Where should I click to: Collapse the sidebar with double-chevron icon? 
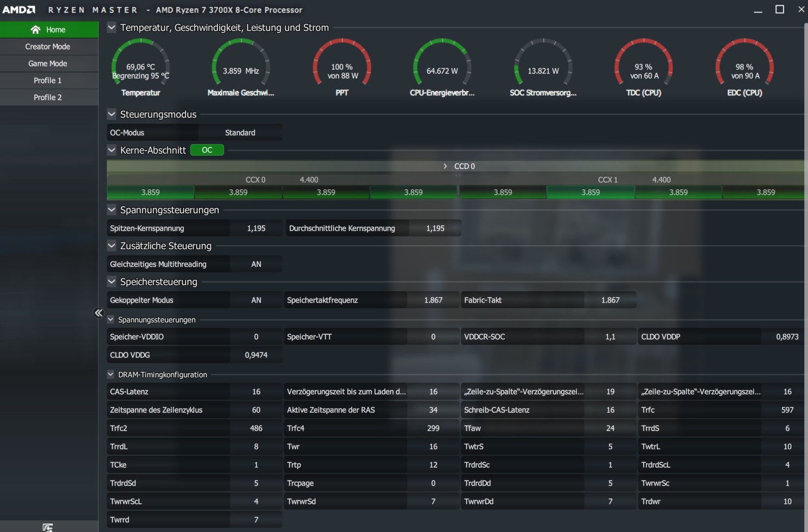(x=98, y=313)
